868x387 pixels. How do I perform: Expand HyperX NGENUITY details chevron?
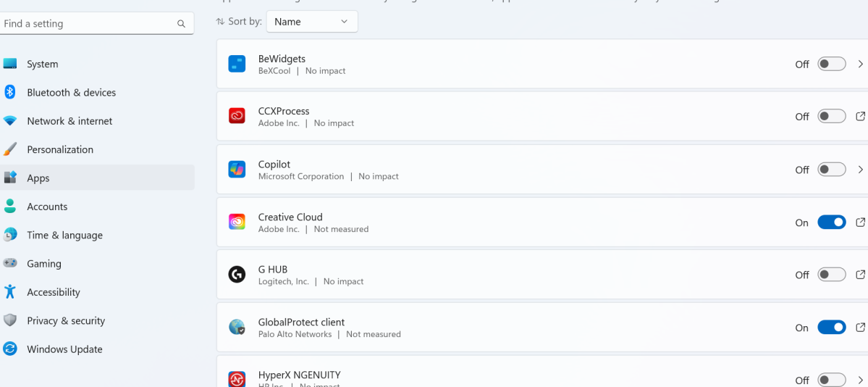(860, 380)
